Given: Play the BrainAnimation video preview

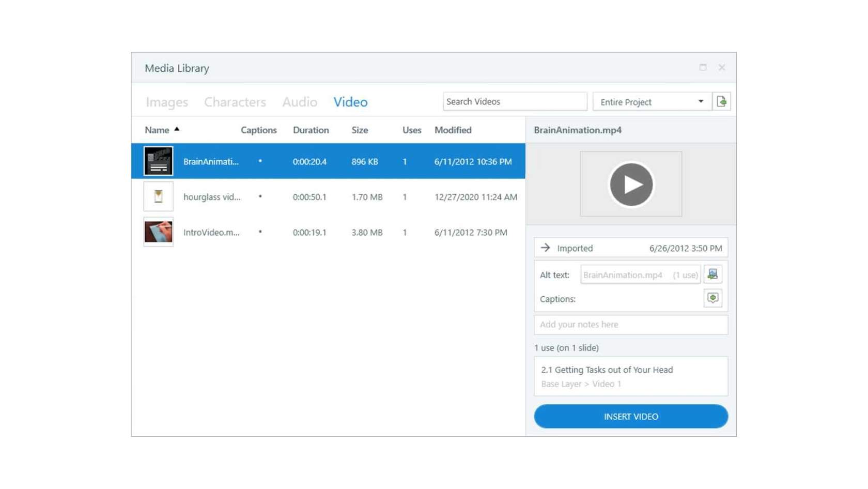Looking at the screenshot, I should pos(630,184).
